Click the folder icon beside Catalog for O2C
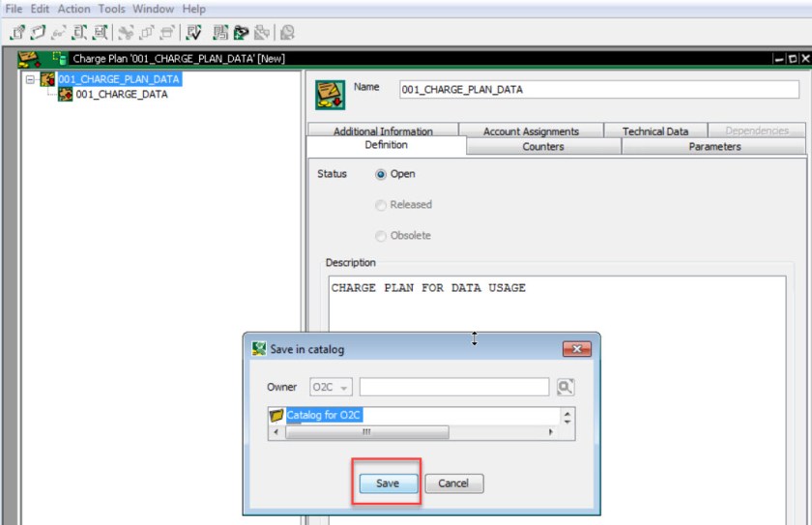Viewport: 812px width, 525px height. point(276,415)
